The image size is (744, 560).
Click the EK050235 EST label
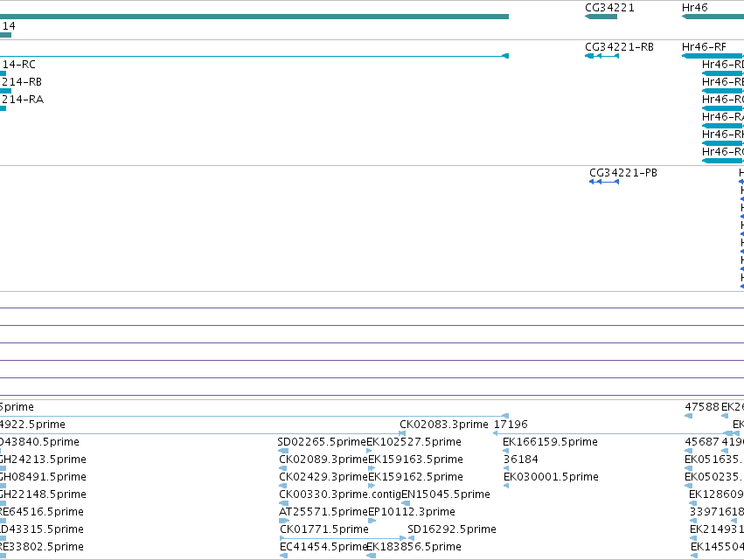pyautogui.click(x=714, y=477)
